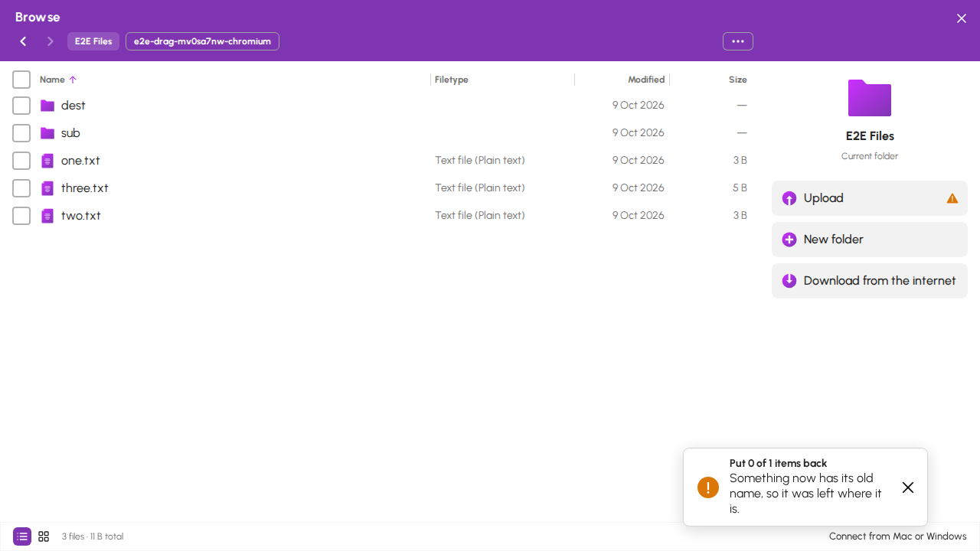Sort by the Filetype column
This screenshot has width=980, height=551.
[x=452, y=80]
